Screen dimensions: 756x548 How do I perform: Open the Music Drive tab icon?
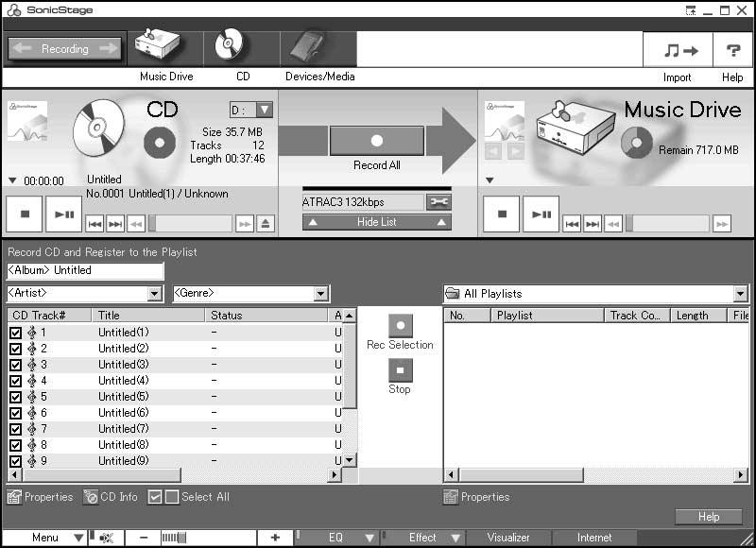point(157,46)
